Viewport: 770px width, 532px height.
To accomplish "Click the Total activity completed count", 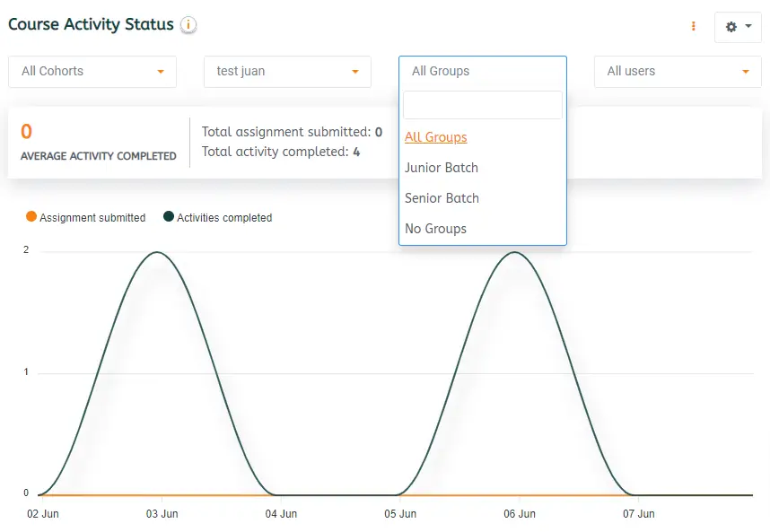I will point(356,152).
